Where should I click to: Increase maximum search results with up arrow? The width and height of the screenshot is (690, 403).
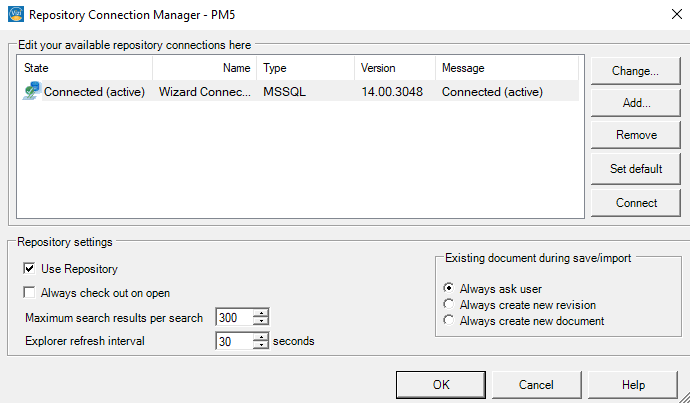point(261,313)
